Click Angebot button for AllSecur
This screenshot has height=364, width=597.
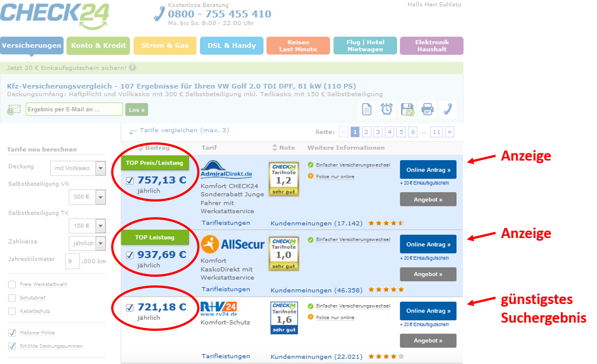(428, 274)
